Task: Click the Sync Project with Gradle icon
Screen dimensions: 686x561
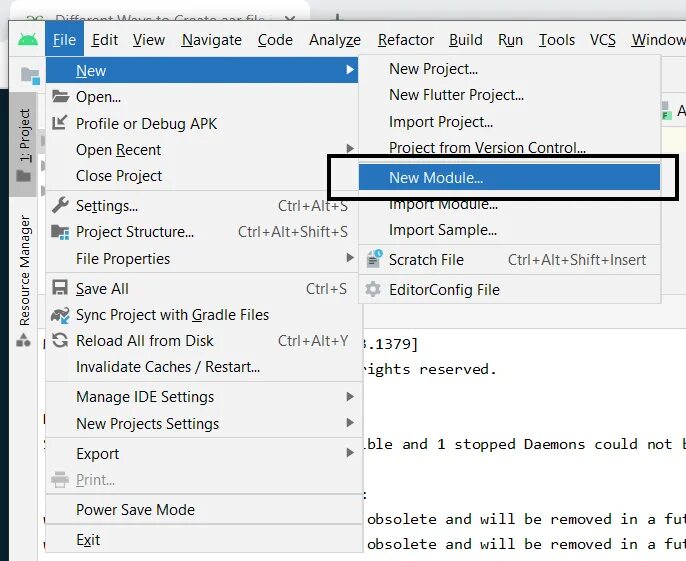Action: 60,315
